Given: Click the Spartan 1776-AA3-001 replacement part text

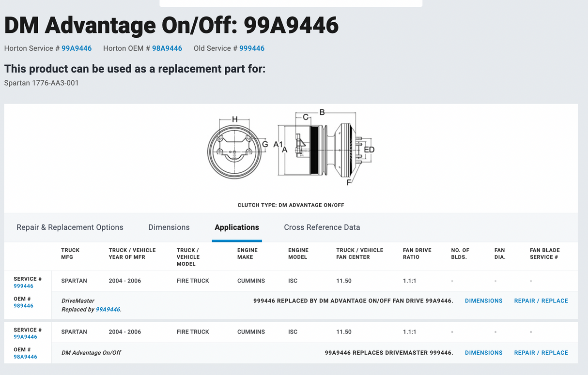Looking at the screenshot, I should [x=41, y=83].
